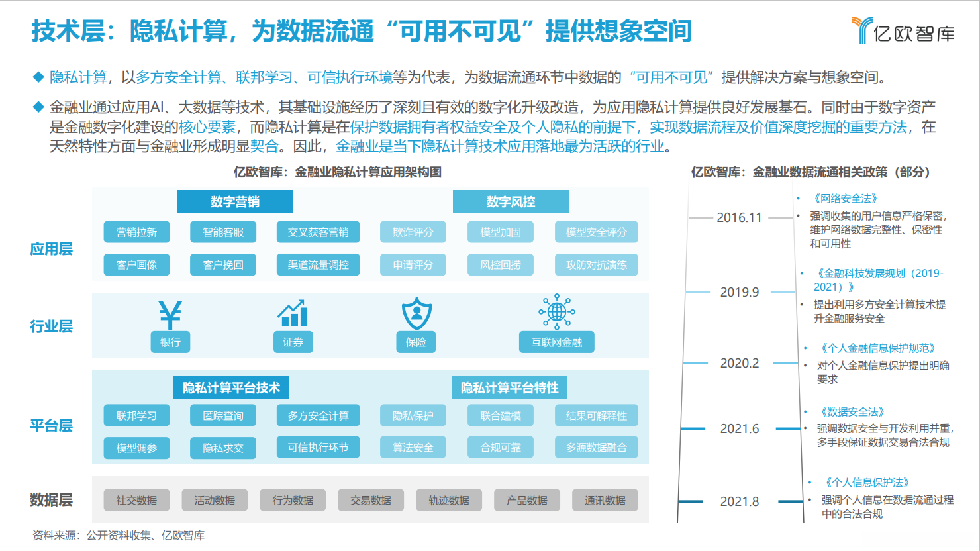The width and height of the screenshot is (980, 551).
Task: Click the yen icon above 银行
Action: click(170, 315)
